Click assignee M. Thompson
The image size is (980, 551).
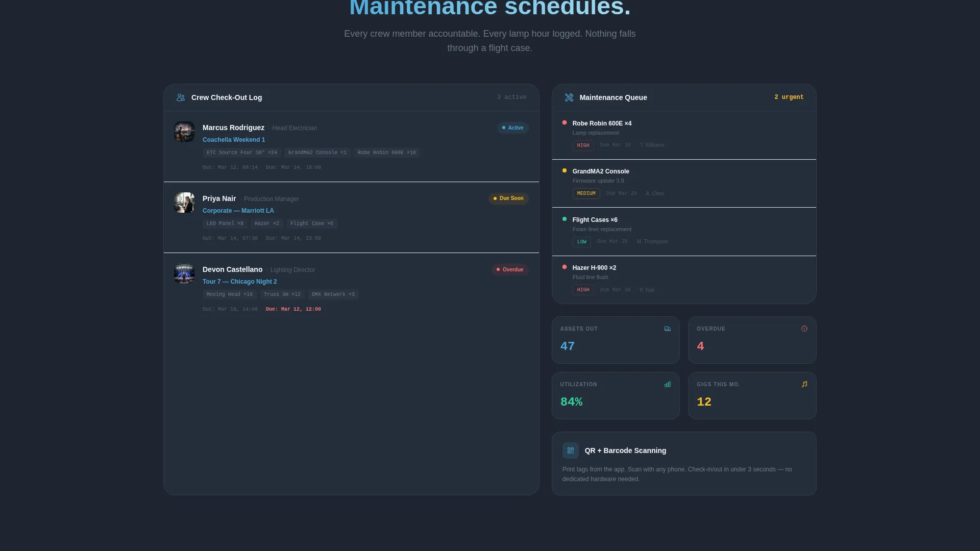tap(652, 242)
